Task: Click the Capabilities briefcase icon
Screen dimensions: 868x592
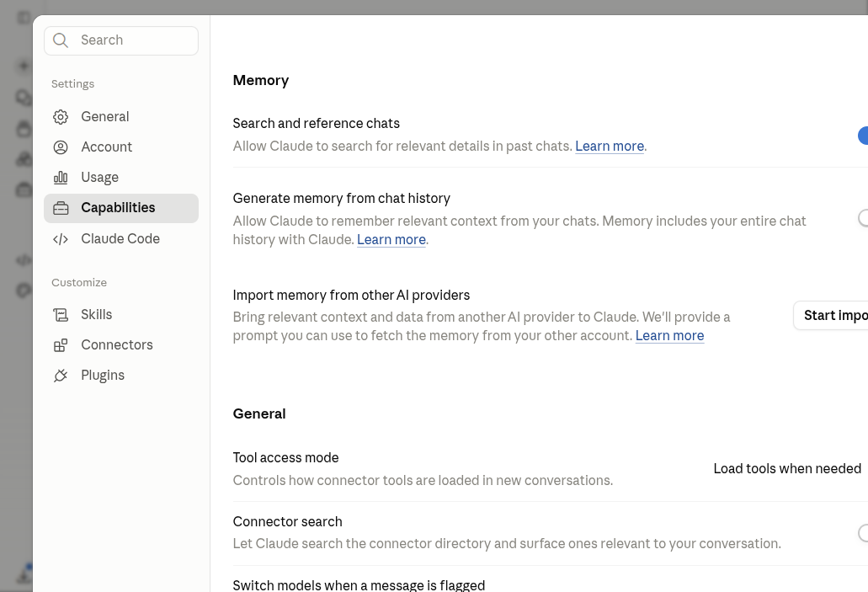Action: click(61, 208)
